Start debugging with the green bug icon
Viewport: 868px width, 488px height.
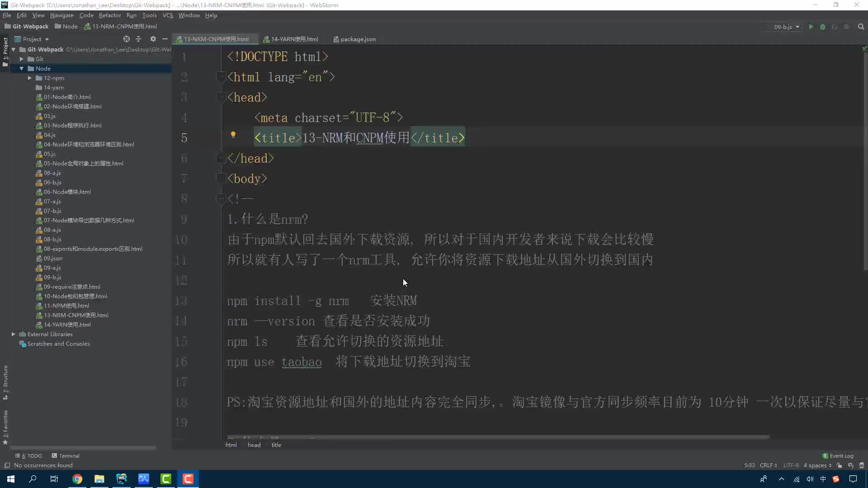pyautogui.click(x=823, y=27)
